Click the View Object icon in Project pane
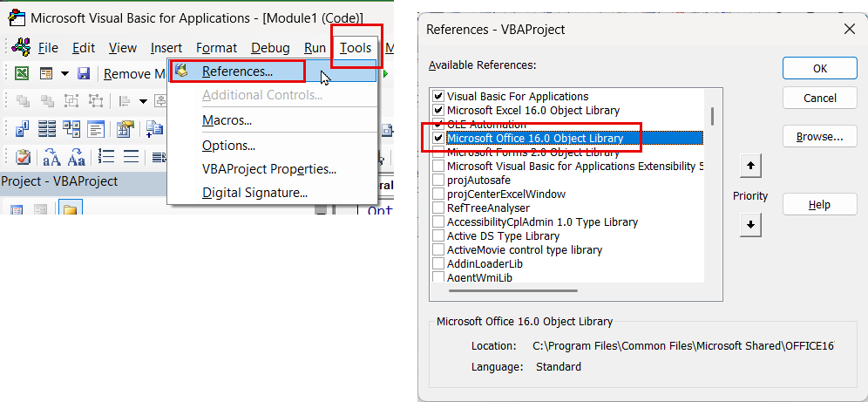Image resolution: width=868 pixels, height=402 pixels. pyautogui.click(x=40, y=209)
